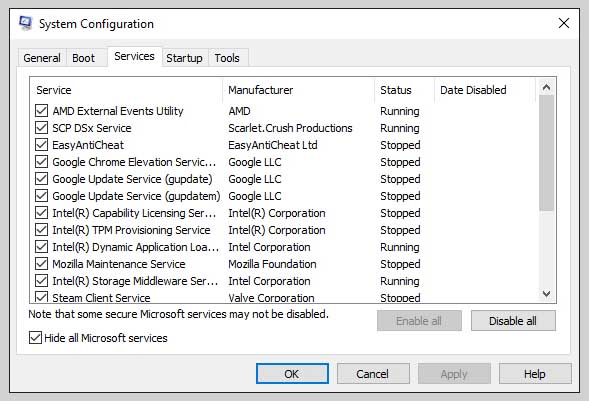This screenshot has height=401, width=589.
Task: Confirm with the OK button
Action: pos(292,374)
